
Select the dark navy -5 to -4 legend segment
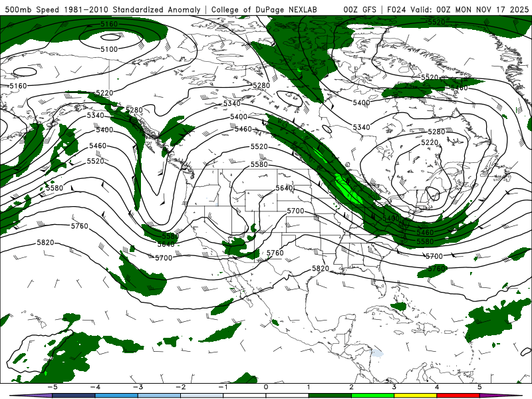tap(74, 396)
